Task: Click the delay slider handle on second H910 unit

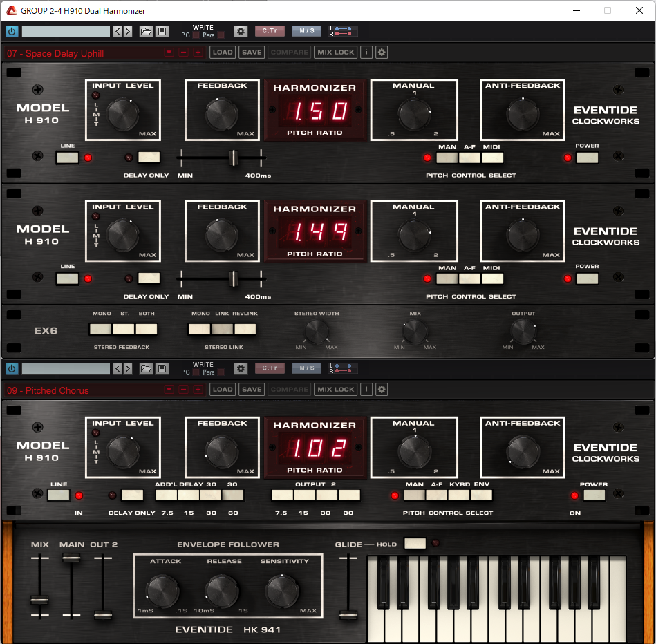Action: point(234,279)
